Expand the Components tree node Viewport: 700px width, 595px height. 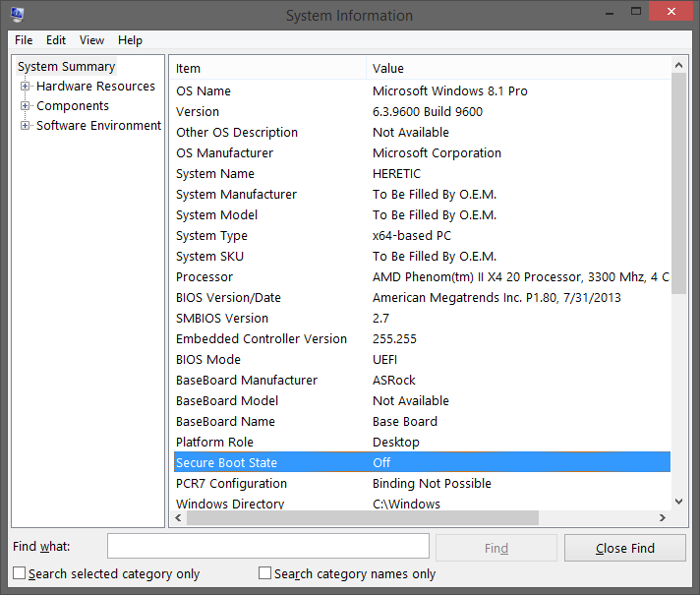pyautogui.click(x=25, y=106)
